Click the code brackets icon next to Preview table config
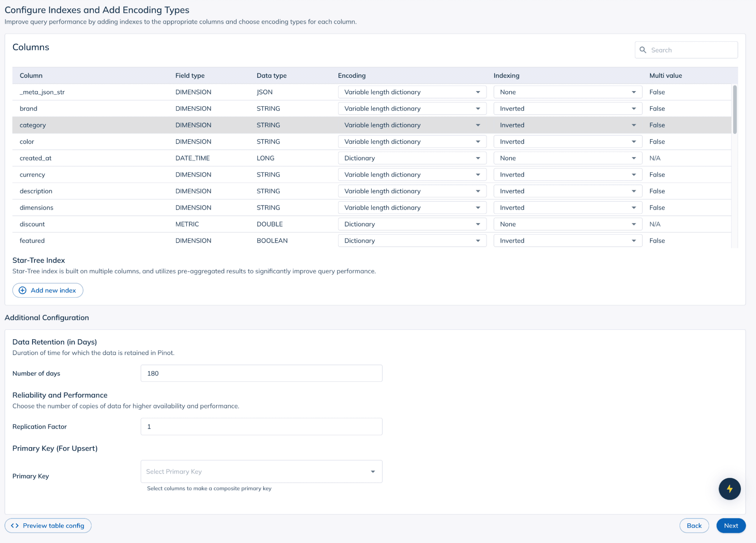Image resolution: width=756 pixels, height=543 pixels. pos(16,525)
